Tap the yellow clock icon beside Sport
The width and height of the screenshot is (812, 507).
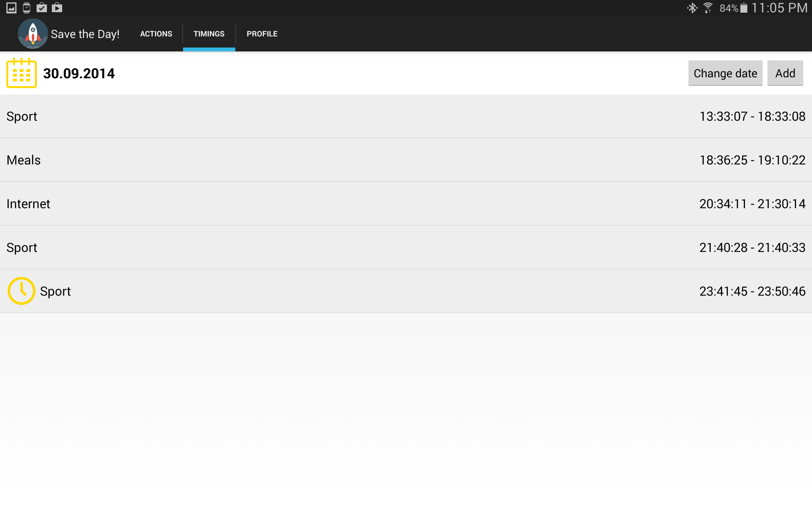(22, 291)
